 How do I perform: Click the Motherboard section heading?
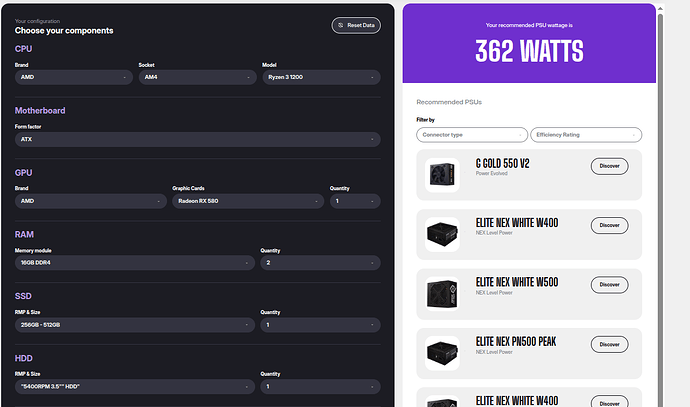40,110
